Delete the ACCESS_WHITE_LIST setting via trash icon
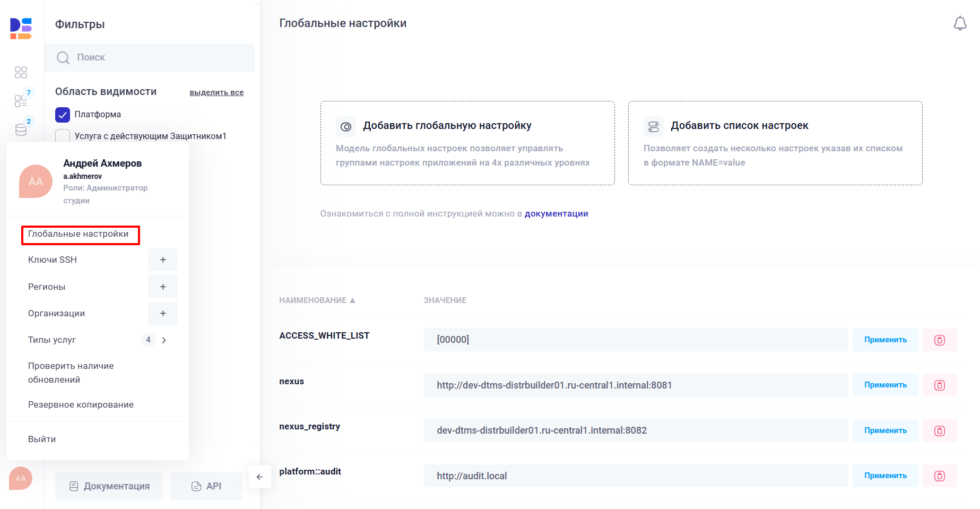Viewport: 980px width, 509px height. click(940, 340)
